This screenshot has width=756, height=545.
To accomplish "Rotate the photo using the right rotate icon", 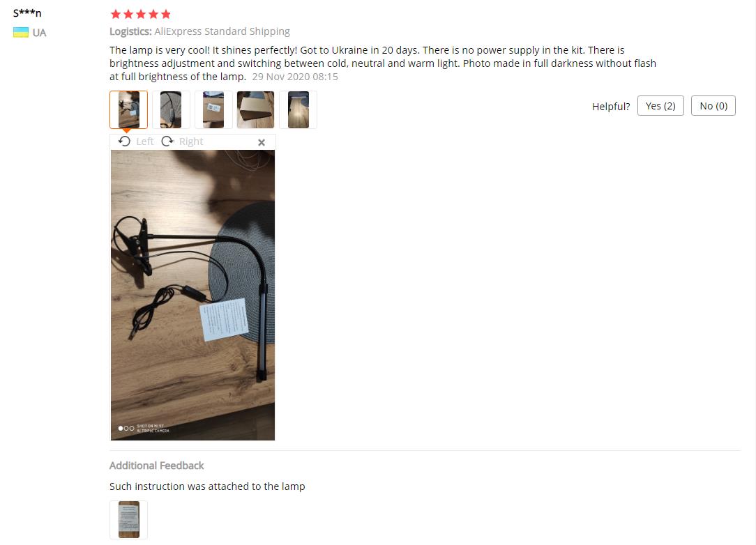I will pyautogui.click(x=167, y=141).
